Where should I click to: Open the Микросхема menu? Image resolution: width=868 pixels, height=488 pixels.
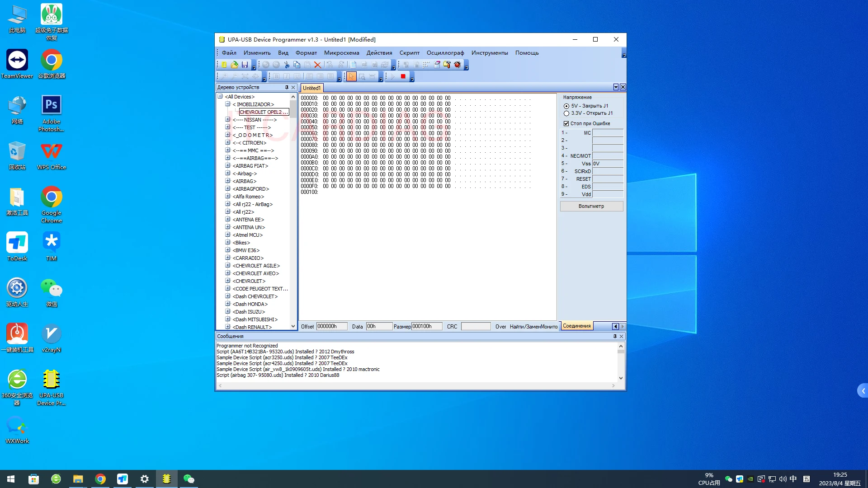click(342, 53)
